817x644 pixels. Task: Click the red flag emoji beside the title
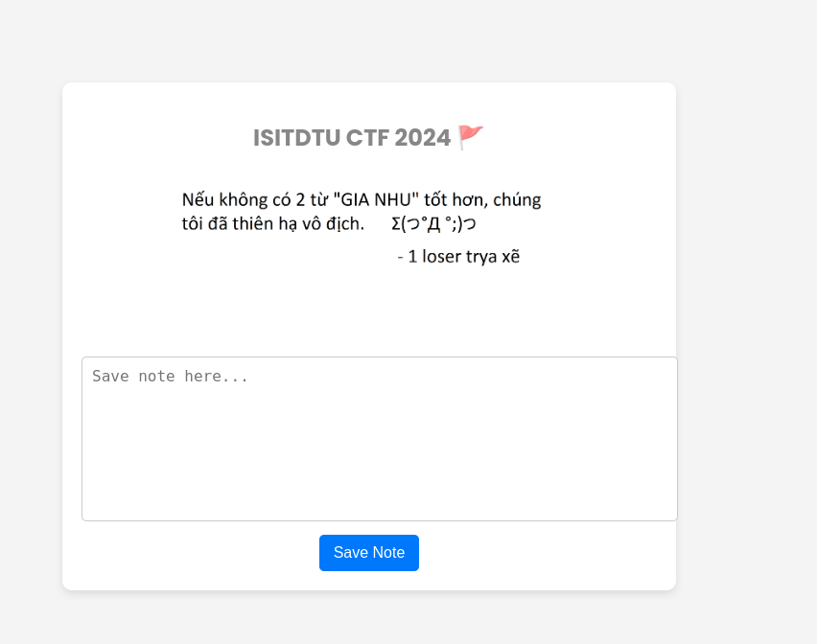[471, 137]
